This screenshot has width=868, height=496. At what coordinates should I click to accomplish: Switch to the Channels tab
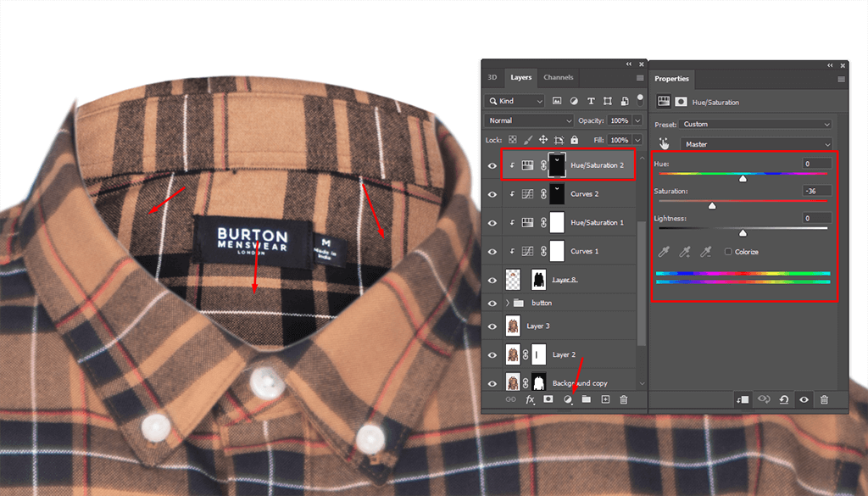coord(558,77)
